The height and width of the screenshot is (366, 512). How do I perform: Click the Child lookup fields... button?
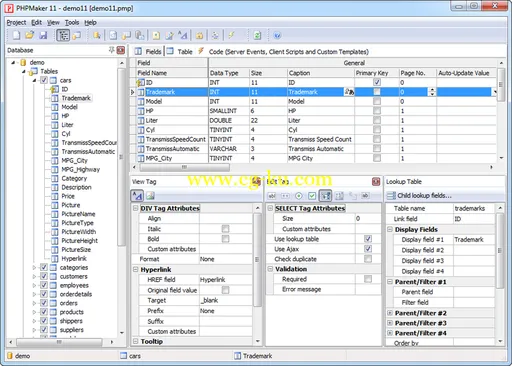pos(419,196)
